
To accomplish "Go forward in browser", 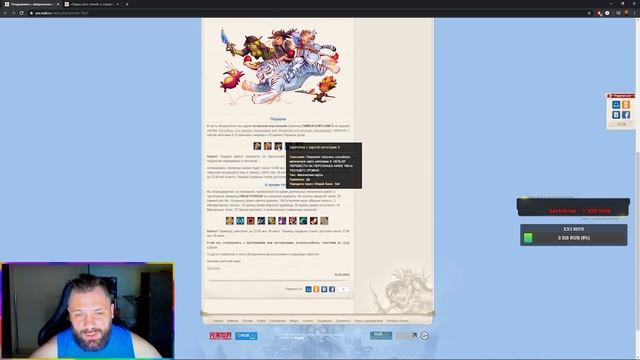I will coord(13,13).
